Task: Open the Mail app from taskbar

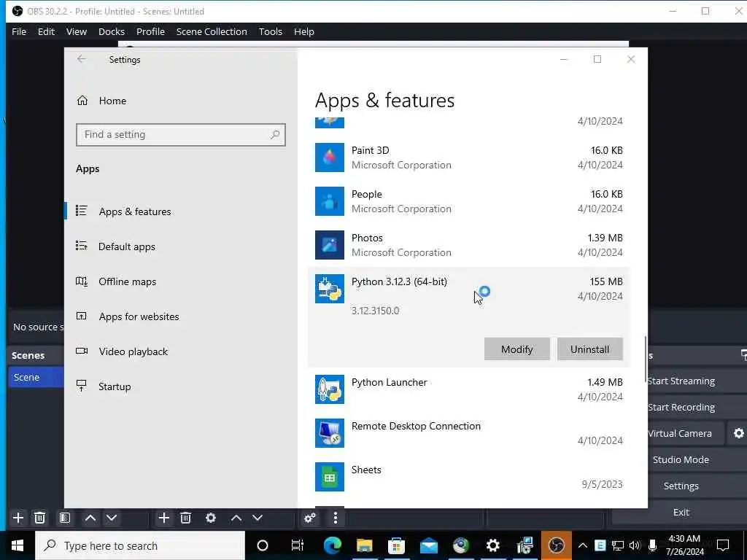Action: pos(429,545)
